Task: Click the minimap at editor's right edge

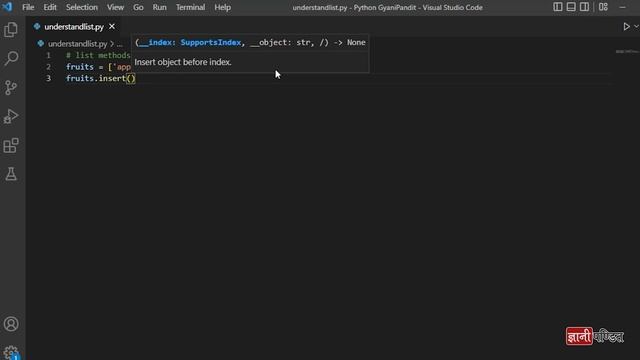Action: click(x=627, y=52)
